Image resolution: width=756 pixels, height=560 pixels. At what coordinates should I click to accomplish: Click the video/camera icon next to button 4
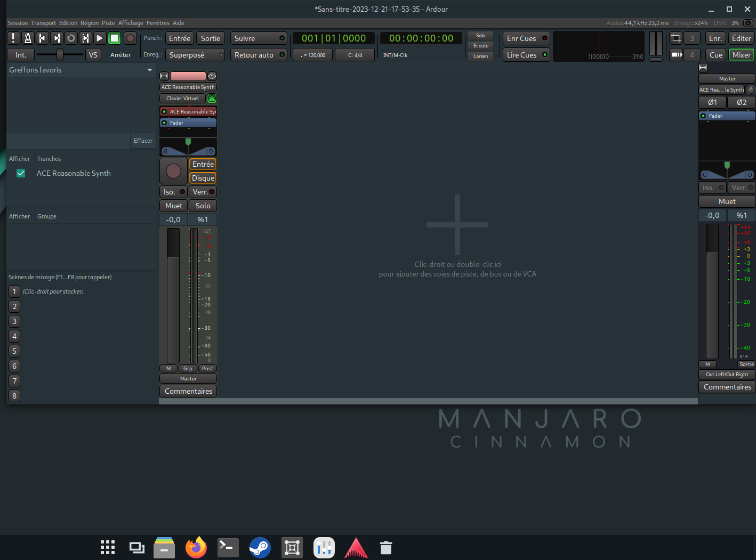pyautogui.click(x=676, y=55)
